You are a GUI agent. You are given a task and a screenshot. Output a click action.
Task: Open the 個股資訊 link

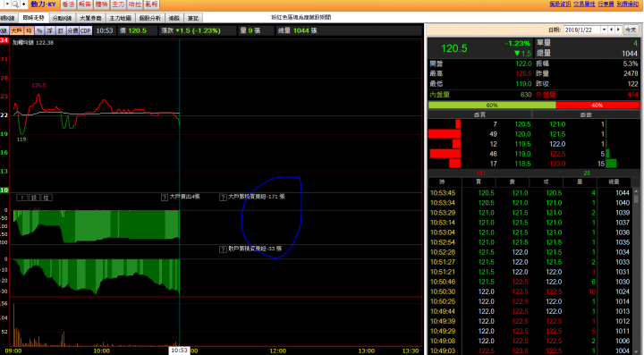[560, 4]
